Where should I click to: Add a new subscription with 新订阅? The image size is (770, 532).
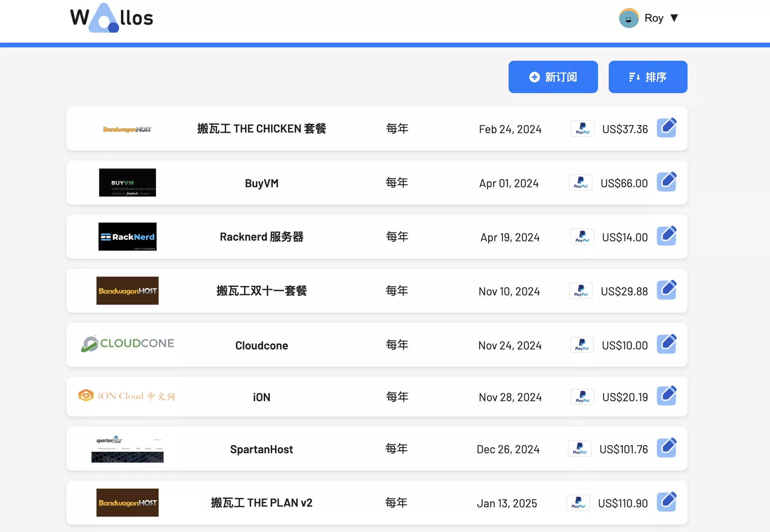coord(553,77)
